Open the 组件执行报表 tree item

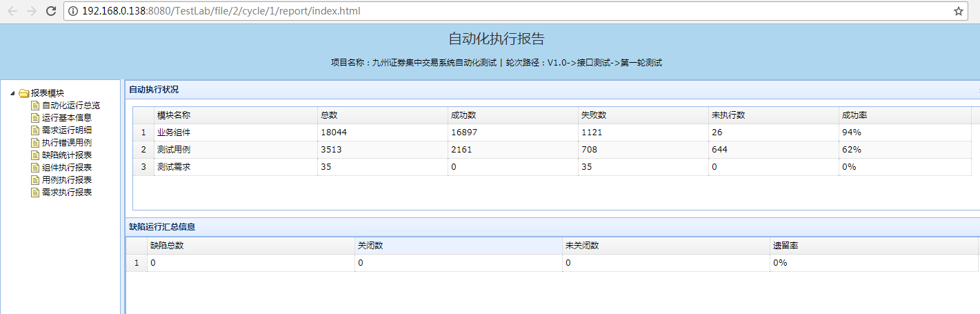66,168
